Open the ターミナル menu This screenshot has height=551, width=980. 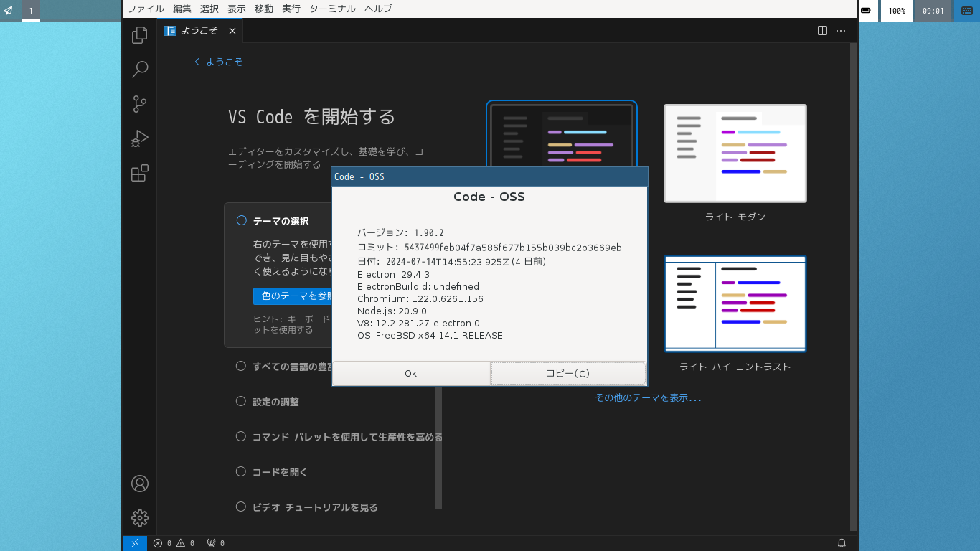click(332, 9)
